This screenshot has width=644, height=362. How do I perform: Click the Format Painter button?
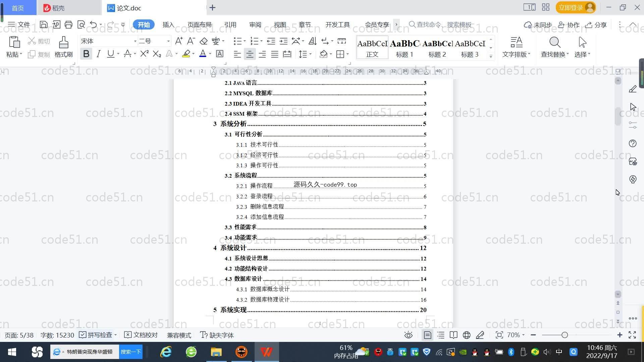[64, 47]
